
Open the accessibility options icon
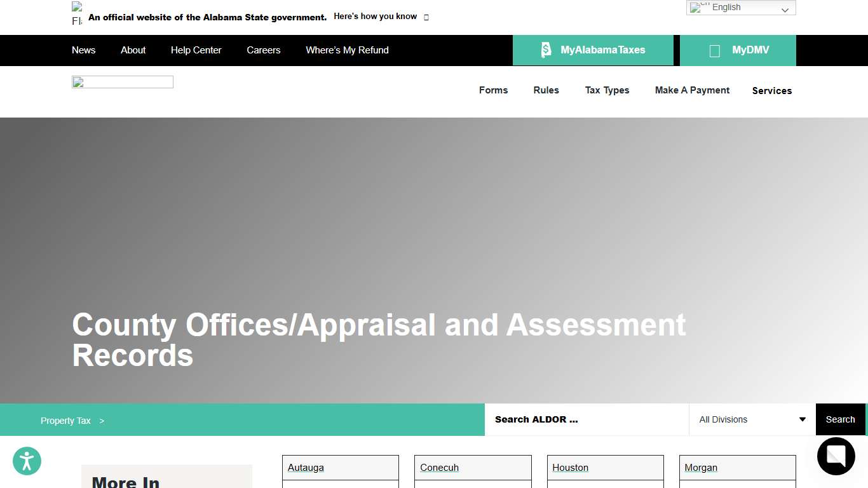pos(27,461)
